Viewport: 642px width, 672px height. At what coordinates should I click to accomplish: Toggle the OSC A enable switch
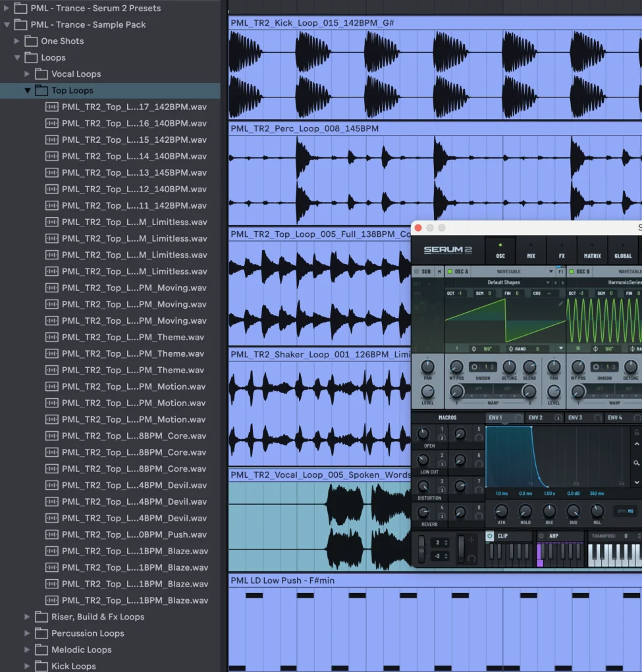[x=450, y=271]
